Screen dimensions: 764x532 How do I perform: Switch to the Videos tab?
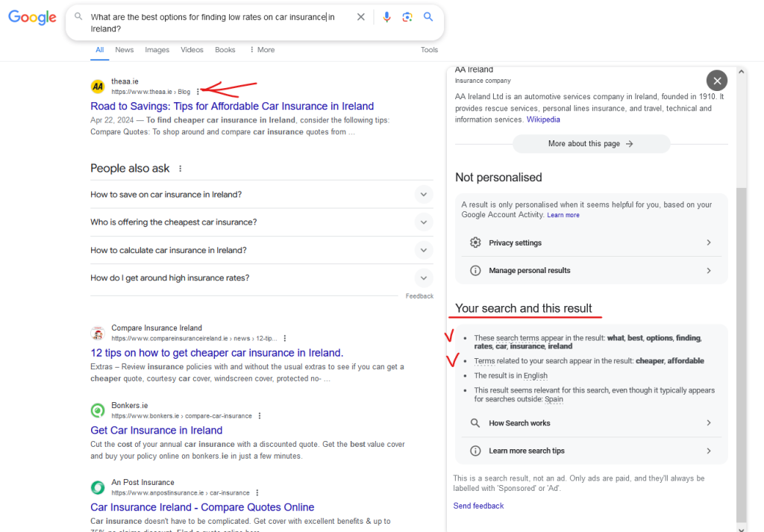tap(192, 50)
